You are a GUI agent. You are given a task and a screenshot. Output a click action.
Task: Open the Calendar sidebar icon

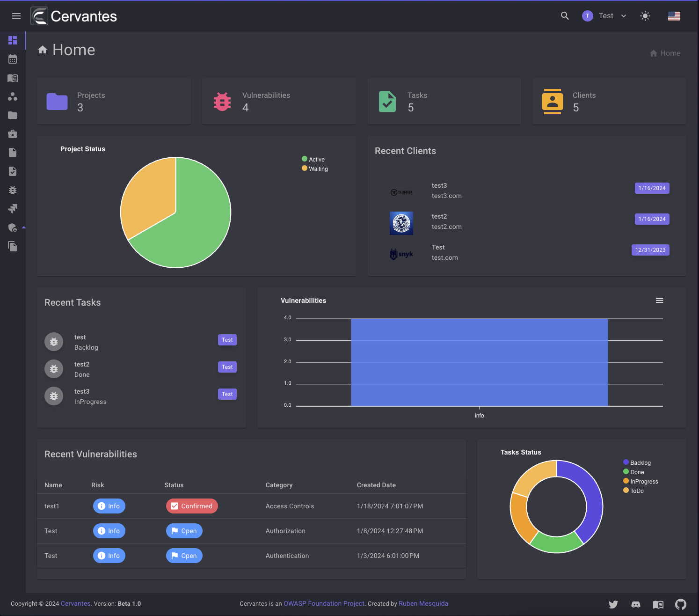click(13, 59)
